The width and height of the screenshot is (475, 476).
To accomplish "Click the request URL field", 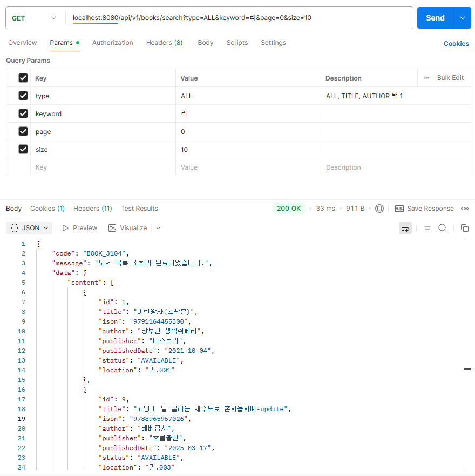I will 240,18.
